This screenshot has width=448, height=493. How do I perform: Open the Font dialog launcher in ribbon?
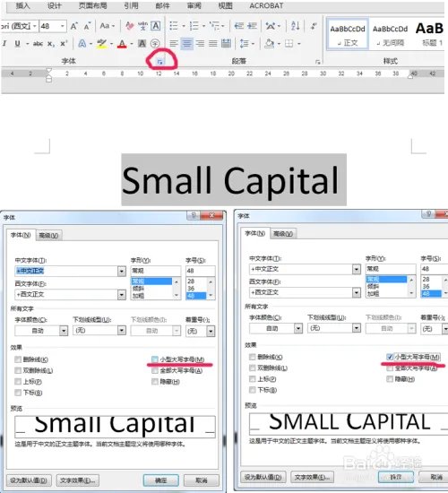160,62
